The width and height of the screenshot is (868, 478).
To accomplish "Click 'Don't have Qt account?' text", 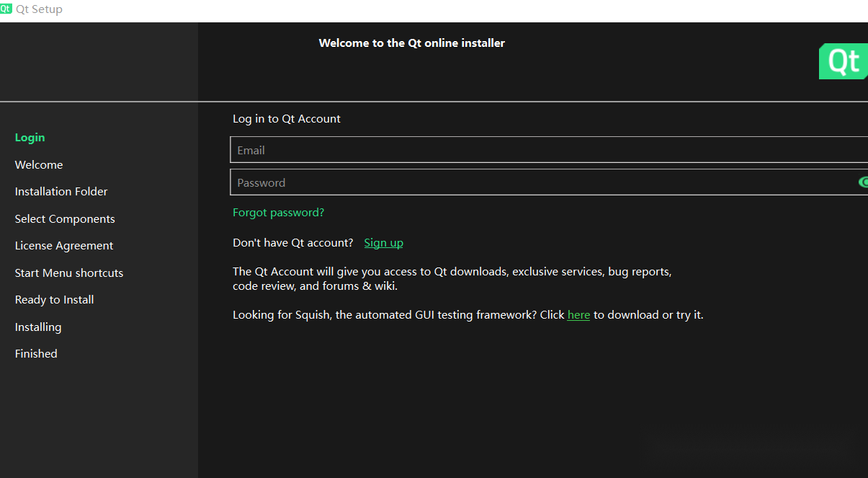I will pyautogui.click(x=293, y=243).
